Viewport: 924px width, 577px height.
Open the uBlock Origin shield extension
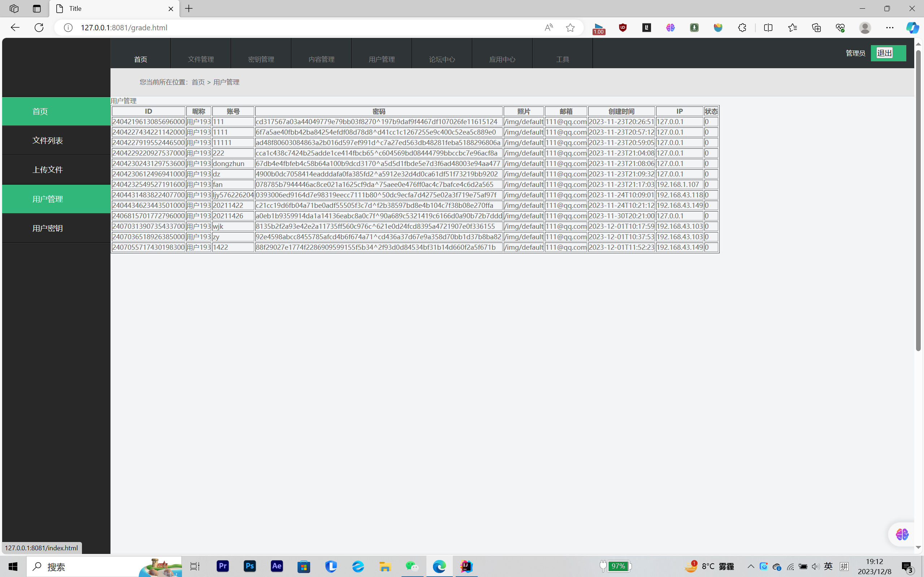pos(623,27)
